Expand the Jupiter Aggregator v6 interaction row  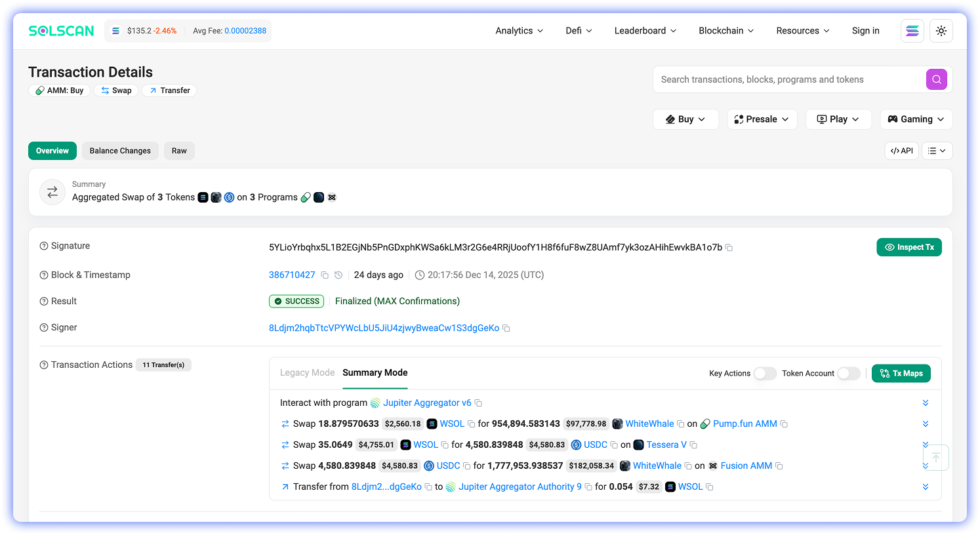925,403
